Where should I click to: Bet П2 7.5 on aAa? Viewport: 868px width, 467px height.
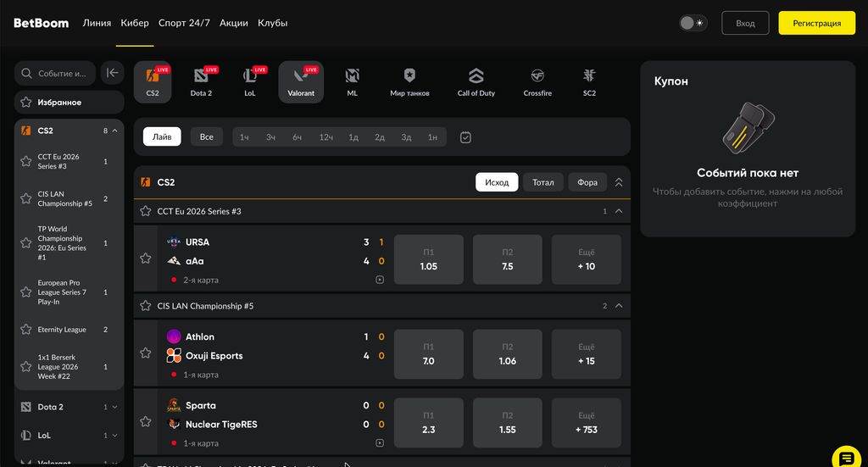click(x=507, y=259)
